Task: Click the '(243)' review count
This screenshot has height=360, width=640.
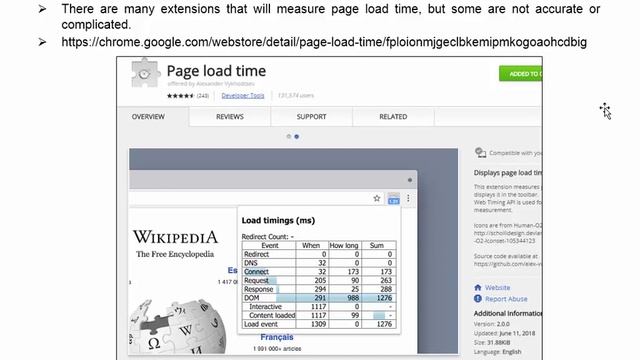Action: tap(203, 96)
